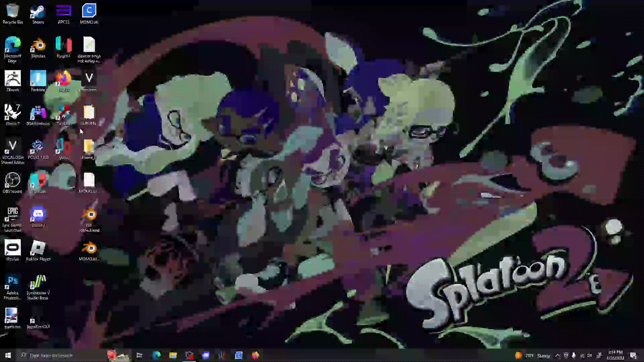Select the full scene.blend file
Image resolution: width=644 pixels, height=362 pixels.
click(89, 219)
